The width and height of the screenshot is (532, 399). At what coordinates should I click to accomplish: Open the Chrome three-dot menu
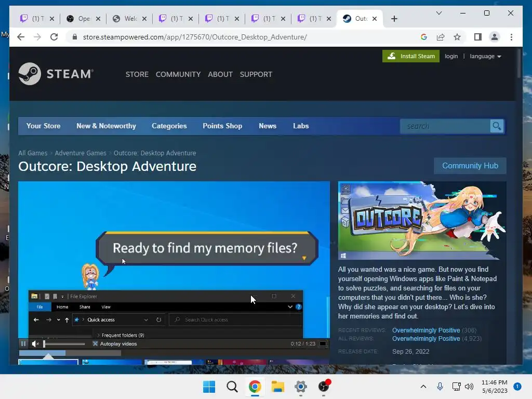[x=511, y=37]
